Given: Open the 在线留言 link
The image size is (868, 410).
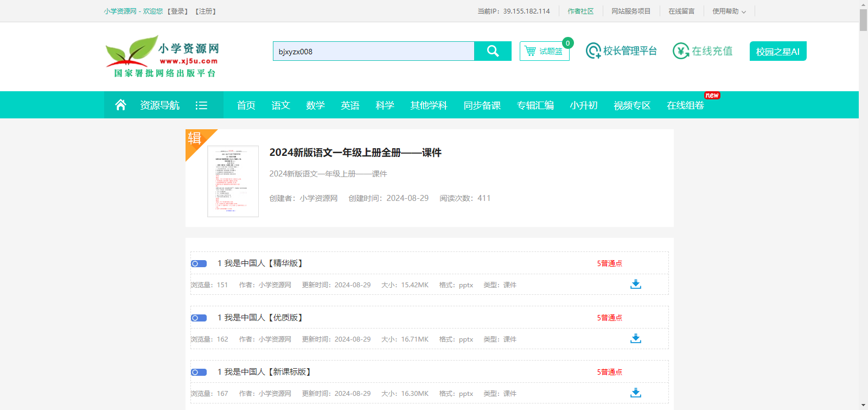Looking at the screenshot, I should click(681, 11).
